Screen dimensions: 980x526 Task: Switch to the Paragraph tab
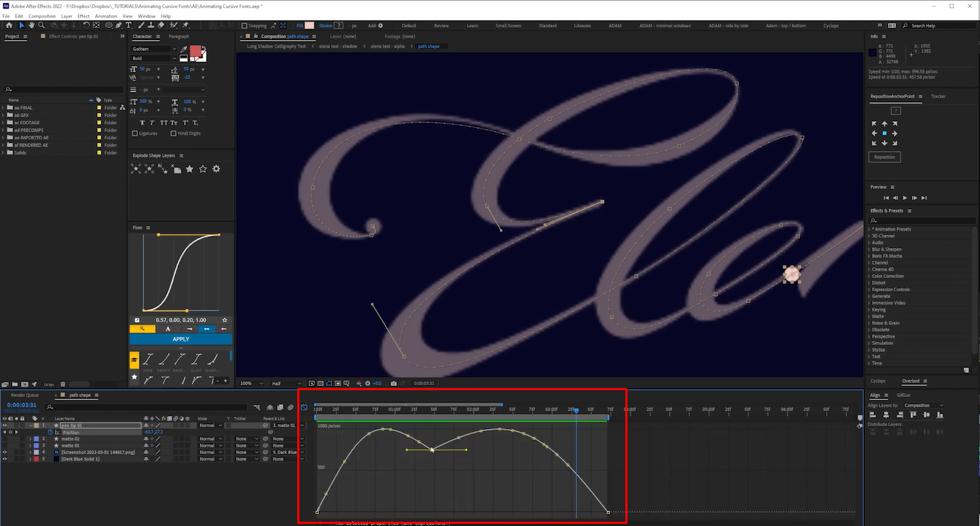179,37
